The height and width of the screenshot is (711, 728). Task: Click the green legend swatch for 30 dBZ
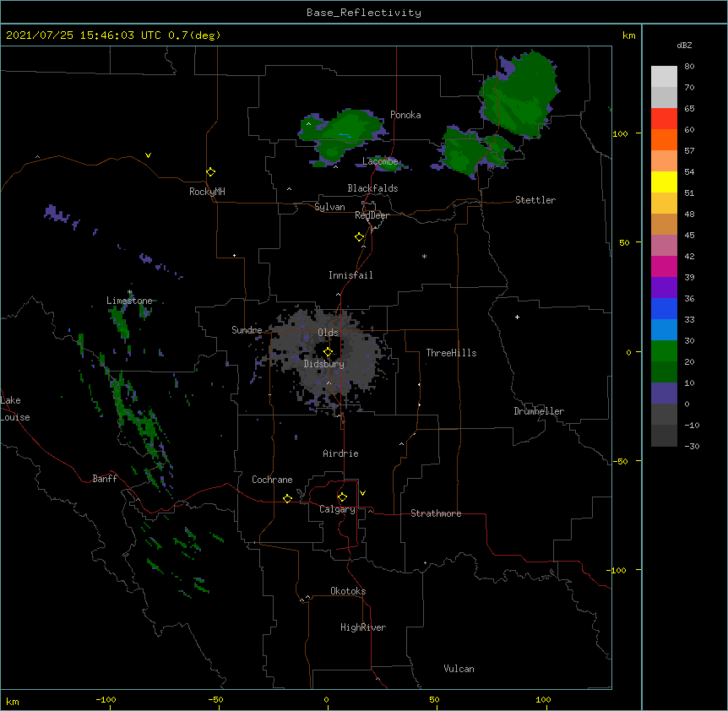pyautogui.click(x=664, y=351)
